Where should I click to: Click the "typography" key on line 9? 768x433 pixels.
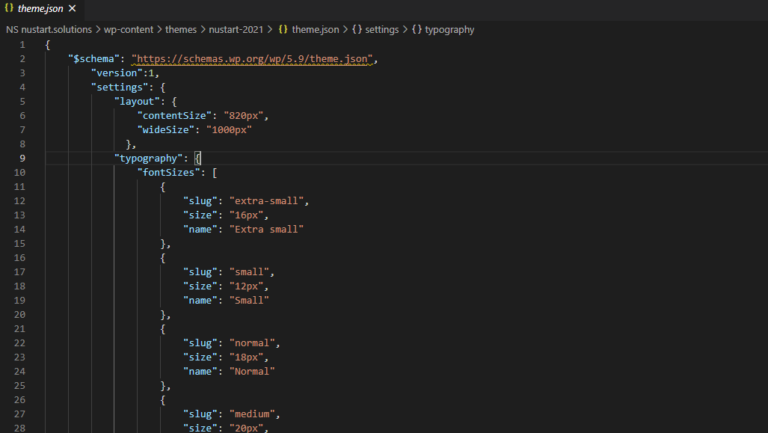tap(148, 158)
